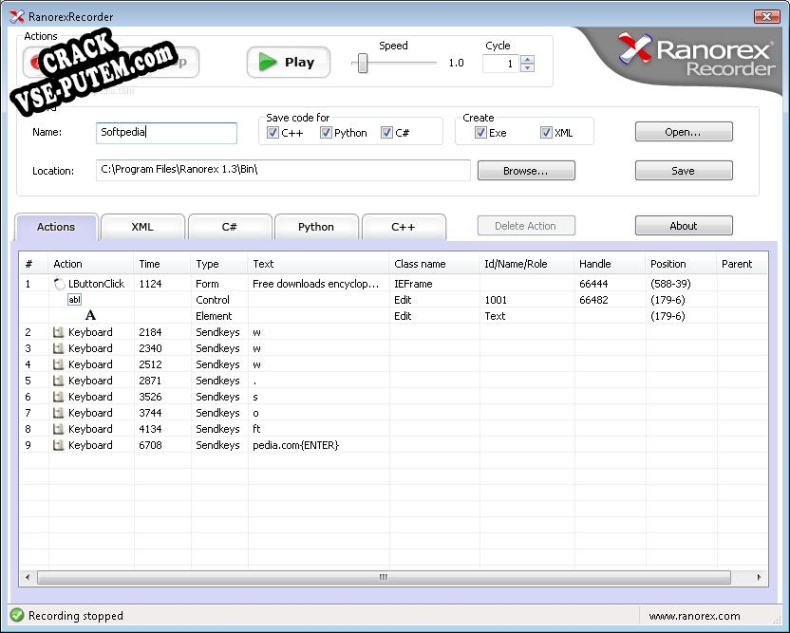Decrease the Cycle count with down arrow
This screenshot has width=790, height=633.
point(528,68)
